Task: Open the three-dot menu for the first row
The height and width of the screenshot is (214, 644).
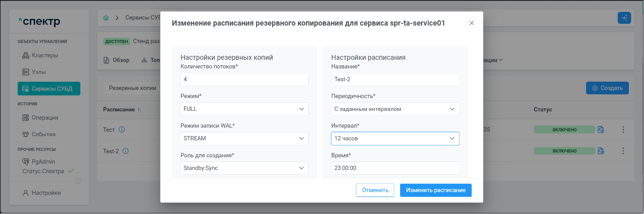Action: (x=623, y=129)
